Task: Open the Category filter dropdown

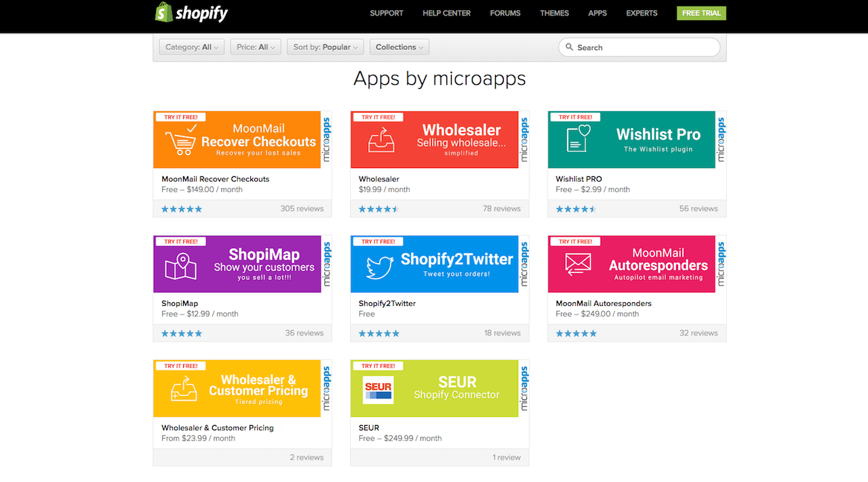Action: click(x=191, y=47)
